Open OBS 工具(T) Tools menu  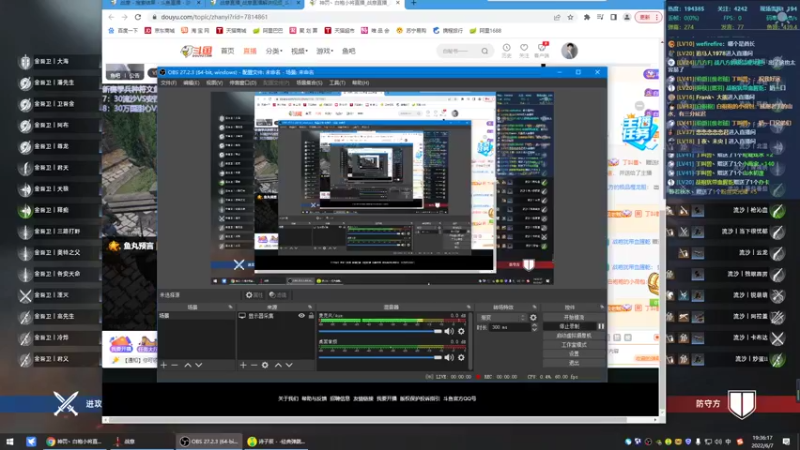point(337,83)
